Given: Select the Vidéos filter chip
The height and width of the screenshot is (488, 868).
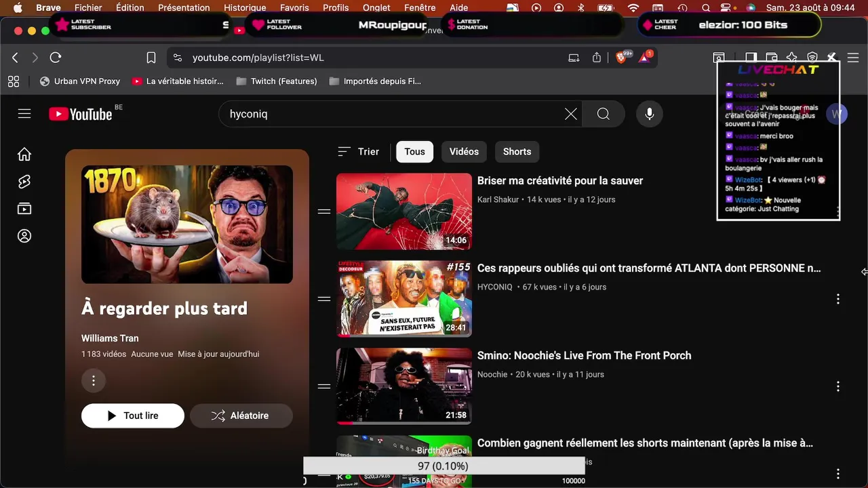Looking at the screenshot, I should tap(464, 152).
